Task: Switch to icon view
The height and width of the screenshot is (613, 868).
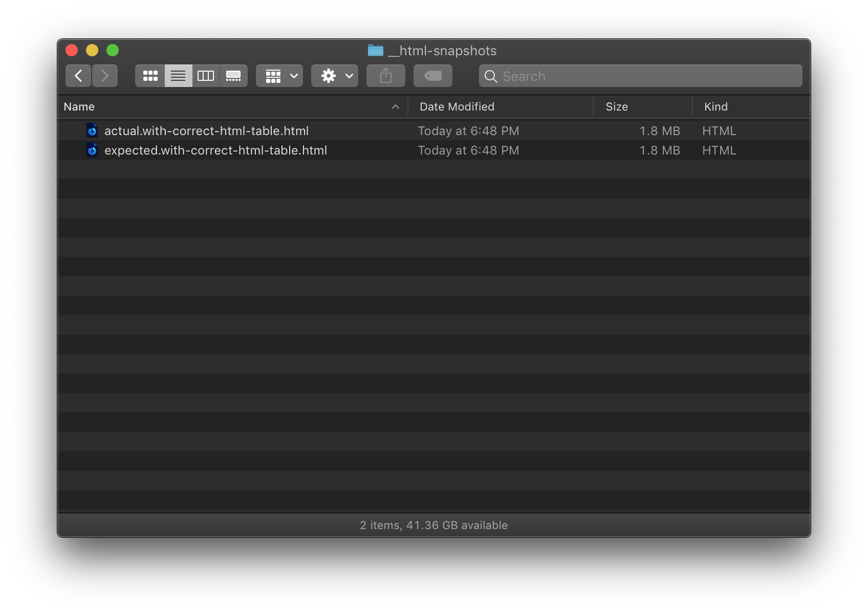Action: click(149, 75)
